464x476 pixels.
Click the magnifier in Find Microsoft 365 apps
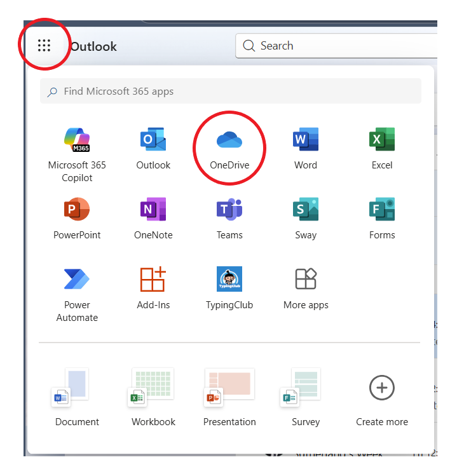click(52, 92)
